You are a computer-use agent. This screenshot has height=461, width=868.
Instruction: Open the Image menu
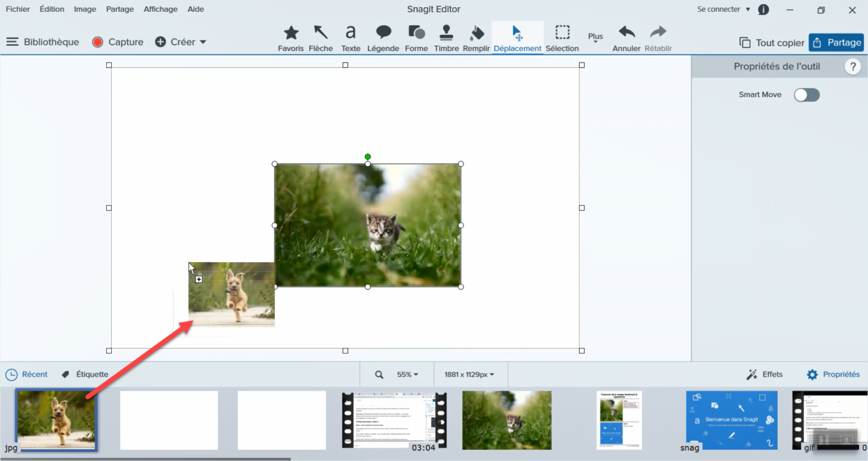pos(85,9)
